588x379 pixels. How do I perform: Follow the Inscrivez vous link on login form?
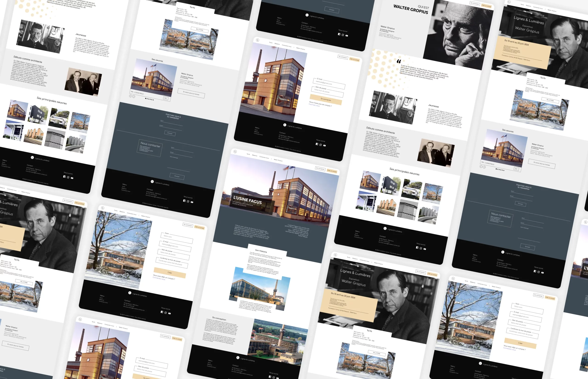pyautogui.click(x=314, y=105)
